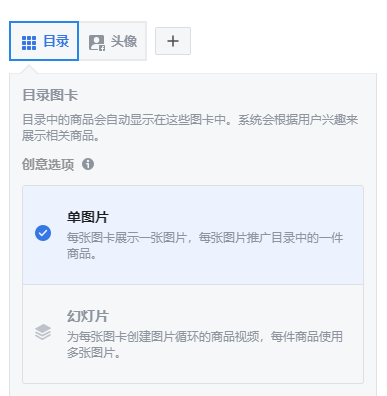This screenshot has height=396, width=387.
Task: Select the 幻灯片 option title
Action: [88, 316]
